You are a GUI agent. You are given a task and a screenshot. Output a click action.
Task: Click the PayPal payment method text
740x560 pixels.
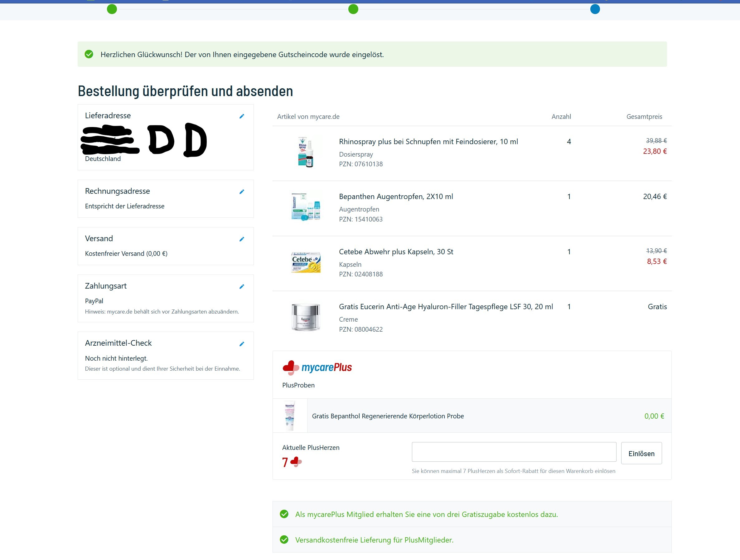(94, 301)
